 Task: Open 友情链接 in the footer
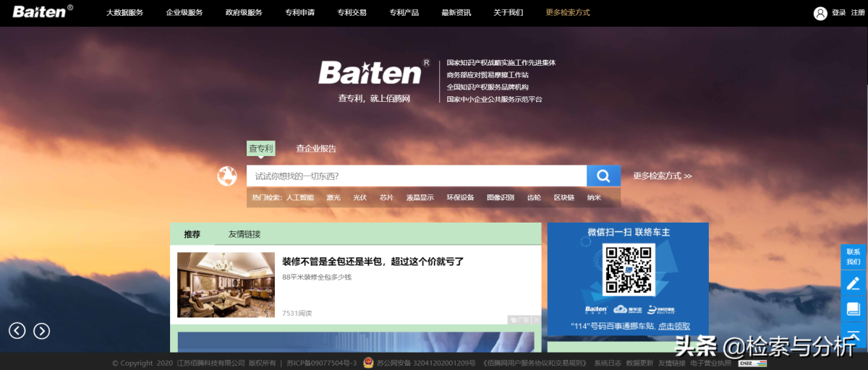click(x=671, y=363)
